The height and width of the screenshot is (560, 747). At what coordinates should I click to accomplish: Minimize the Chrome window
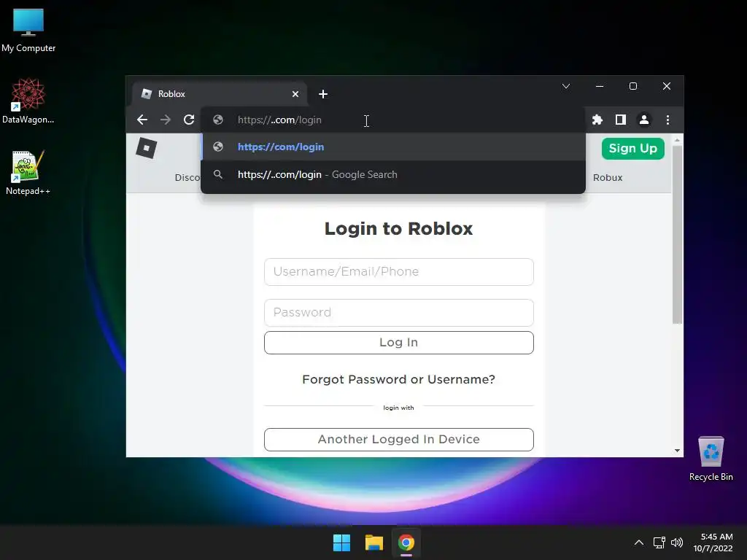[600, 86]
